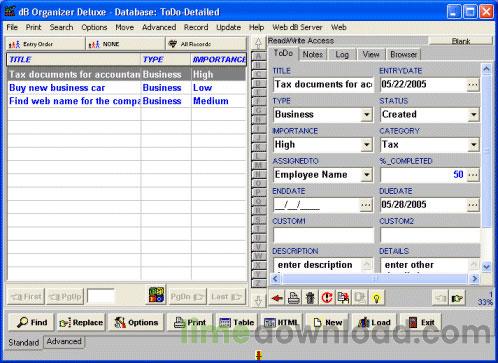Select the Find web name for the company row
Image resolution: width=498 pixels, height=363 pixels.
coord(126,101)
